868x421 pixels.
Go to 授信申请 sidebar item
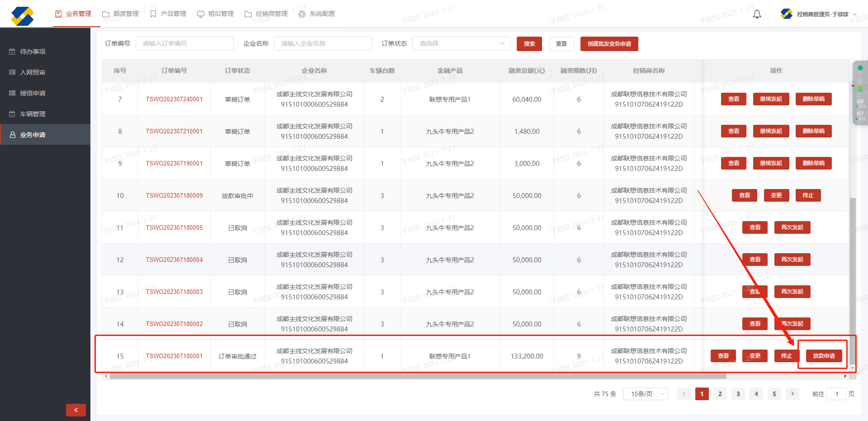click(33, 93)
